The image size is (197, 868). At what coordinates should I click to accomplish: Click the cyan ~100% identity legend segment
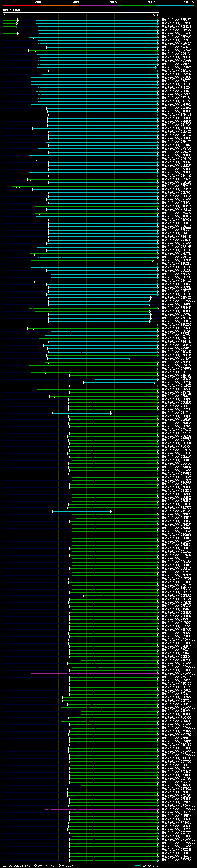point(175,6)
